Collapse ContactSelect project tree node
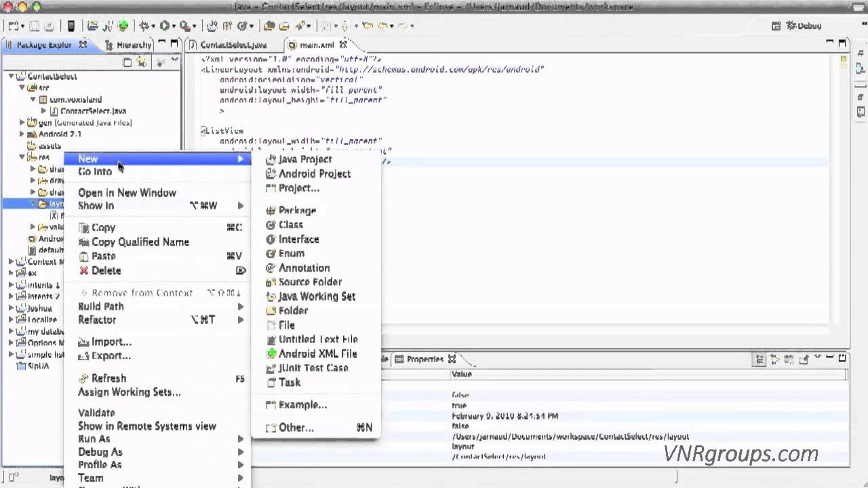The image size is (868, 488). (11, 76)
